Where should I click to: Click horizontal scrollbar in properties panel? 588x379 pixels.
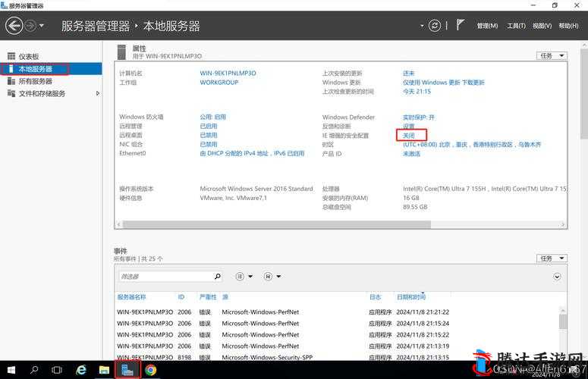277,224
